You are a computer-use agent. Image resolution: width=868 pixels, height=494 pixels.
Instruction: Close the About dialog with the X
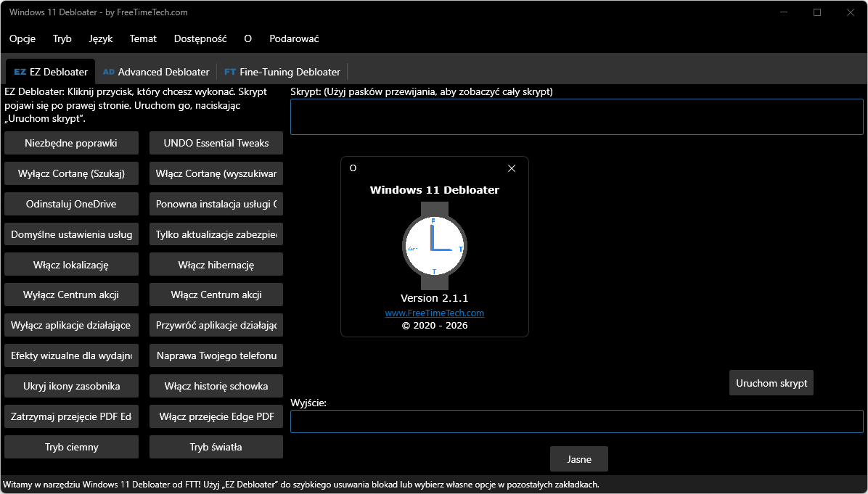click(x=512, y=168)
